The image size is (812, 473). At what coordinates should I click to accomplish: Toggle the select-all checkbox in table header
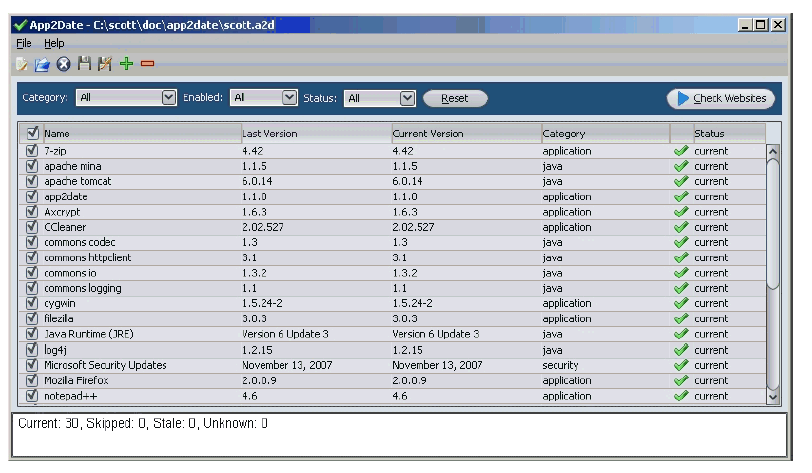(x=32, y=133)
